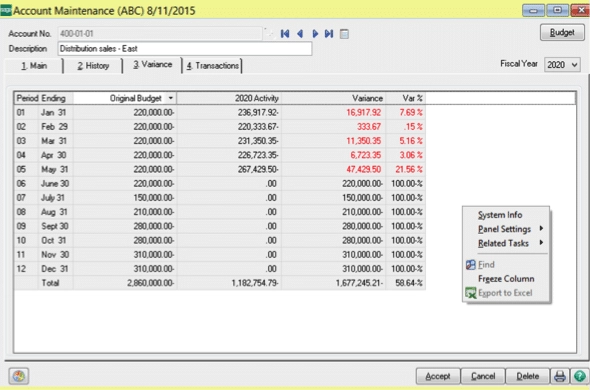
Task: Click the application icon in title bar
Action: pyautogui.click(x=6, y=10)
